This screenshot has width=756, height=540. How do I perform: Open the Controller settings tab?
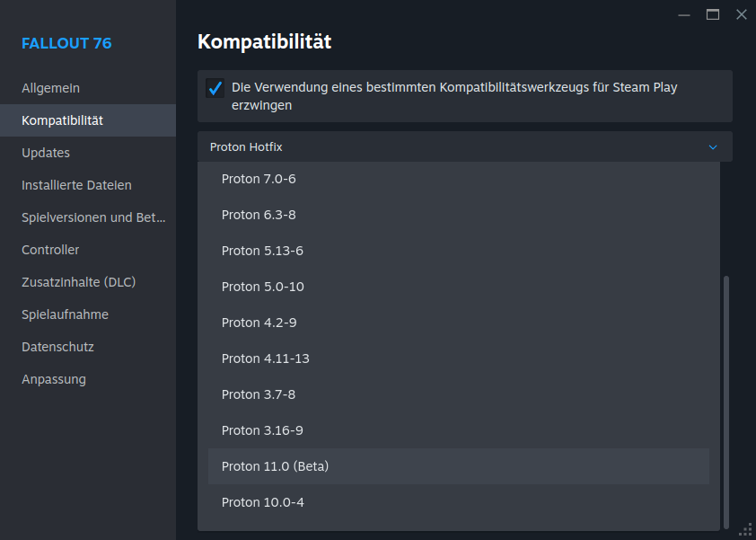[50, 250]
